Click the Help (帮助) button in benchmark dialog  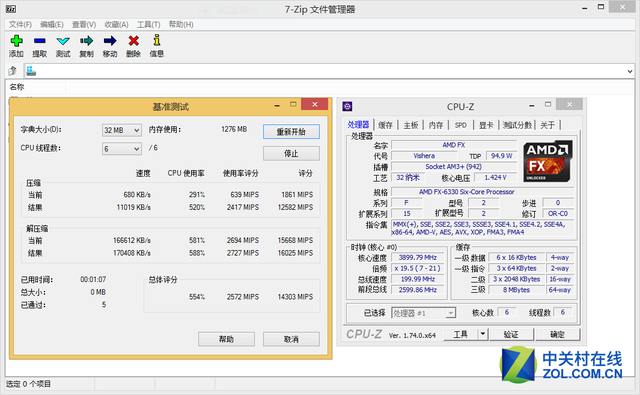coord(226,339)
